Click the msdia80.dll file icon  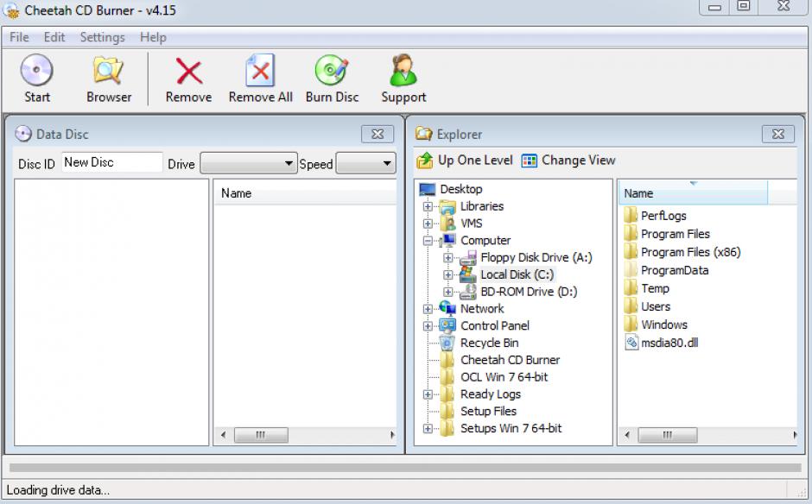click(x=631, y=343)
